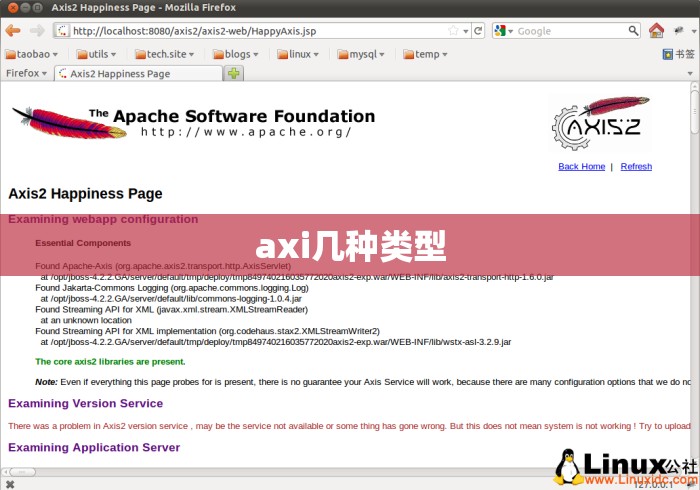The image size is (700, 490).
Task: Click the Axis2 Happiness Page heading
Action: point(85,194)
